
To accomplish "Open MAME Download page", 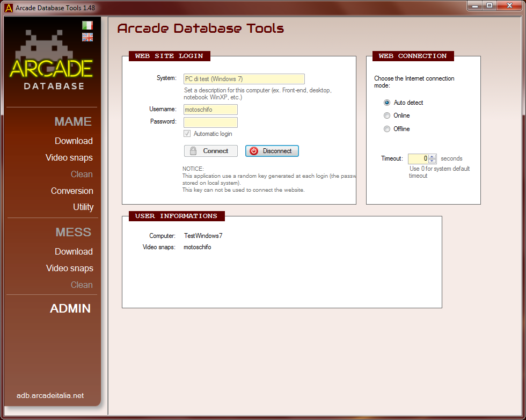I will pyautogui.click(x=74, y=141).
